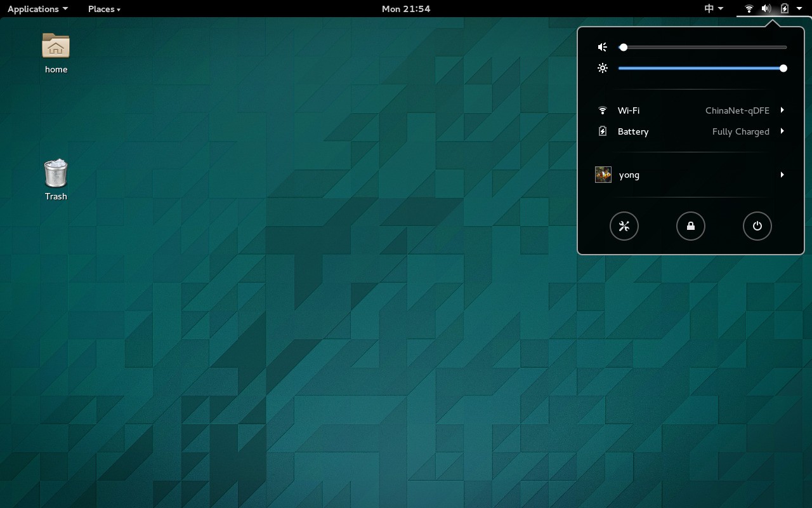This screenshot has height=508, width=812.
Task: Open the Settings via the gear-tools icon
Action: pyautogui.click(x=624, y=226)
